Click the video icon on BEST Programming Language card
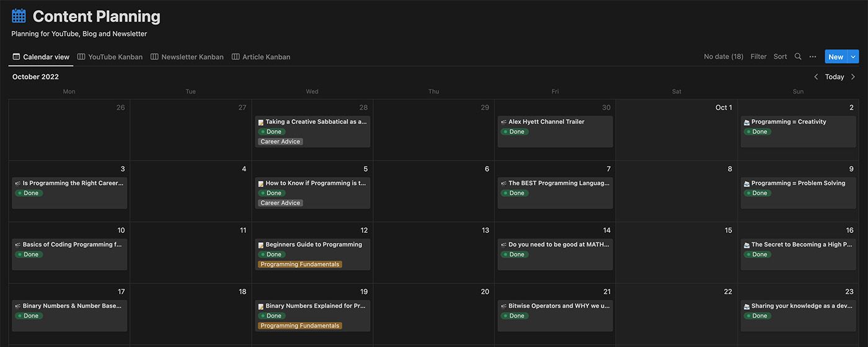This screenshot has height=347, width=868. tap(504, 183)
